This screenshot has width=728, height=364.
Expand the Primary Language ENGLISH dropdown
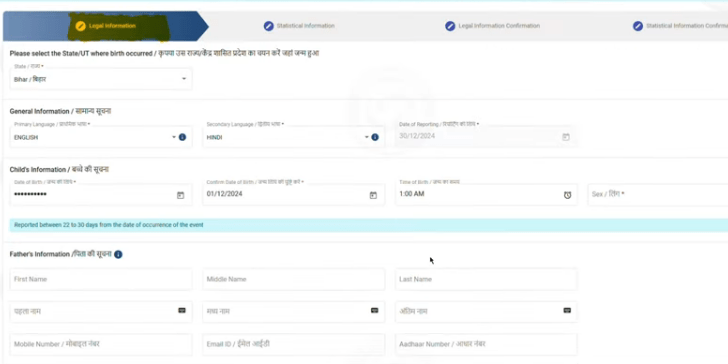(93, 137)
